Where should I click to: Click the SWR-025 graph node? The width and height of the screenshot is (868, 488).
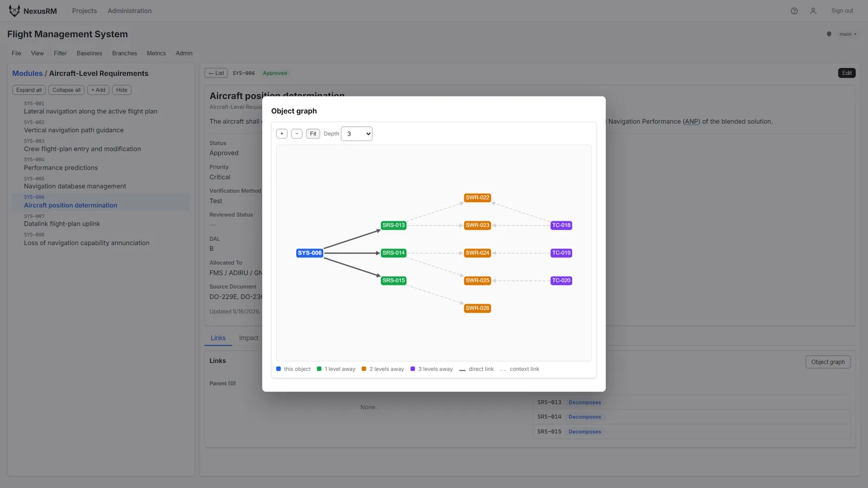coord(477,281)
